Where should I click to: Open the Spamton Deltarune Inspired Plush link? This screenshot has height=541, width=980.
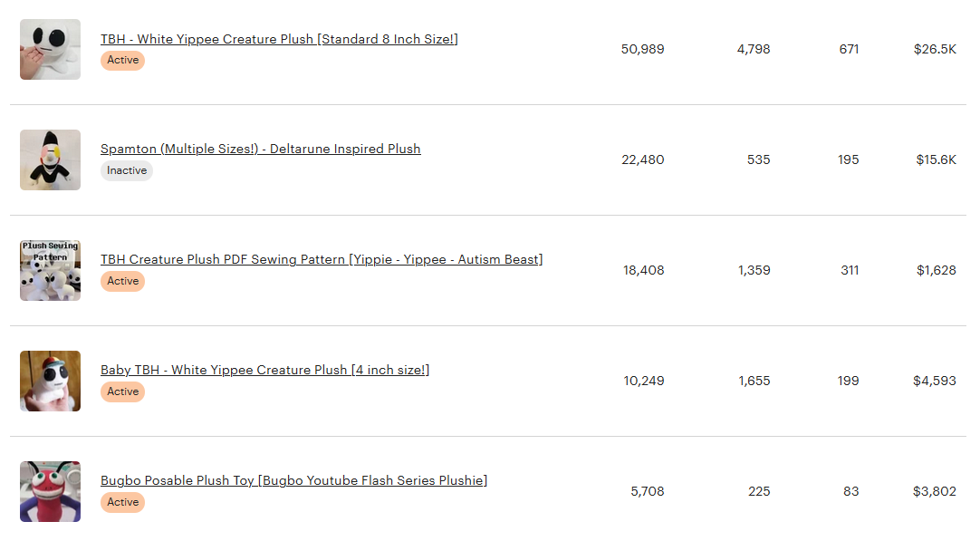point(261,149)
